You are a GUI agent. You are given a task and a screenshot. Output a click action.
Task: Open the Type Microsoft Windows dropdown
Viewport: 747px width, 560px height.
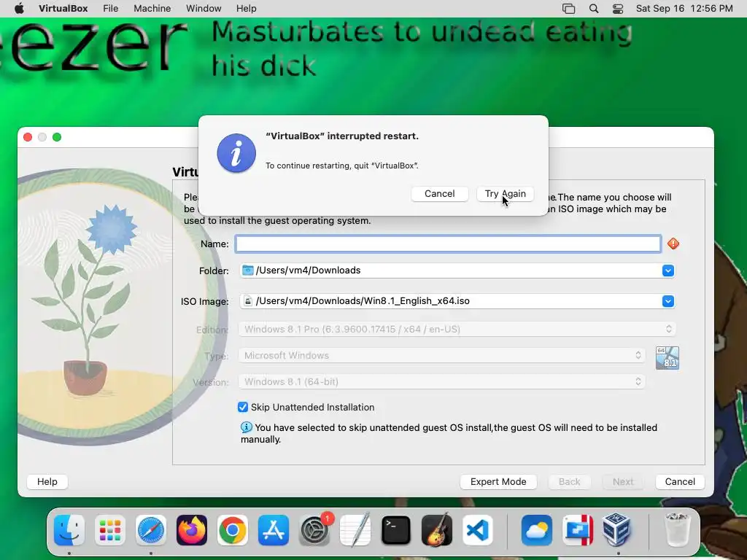[441, 355]
